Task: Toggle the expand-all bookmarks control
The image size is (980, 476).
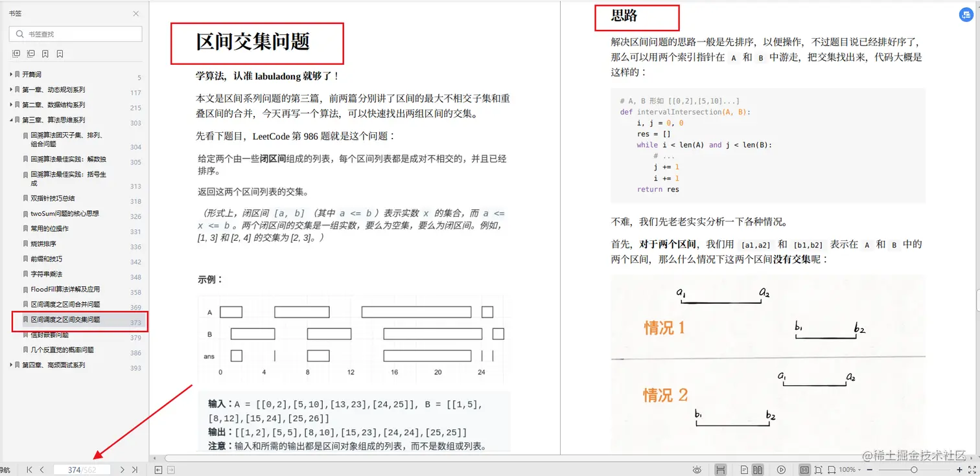Action: coord(16,53)
